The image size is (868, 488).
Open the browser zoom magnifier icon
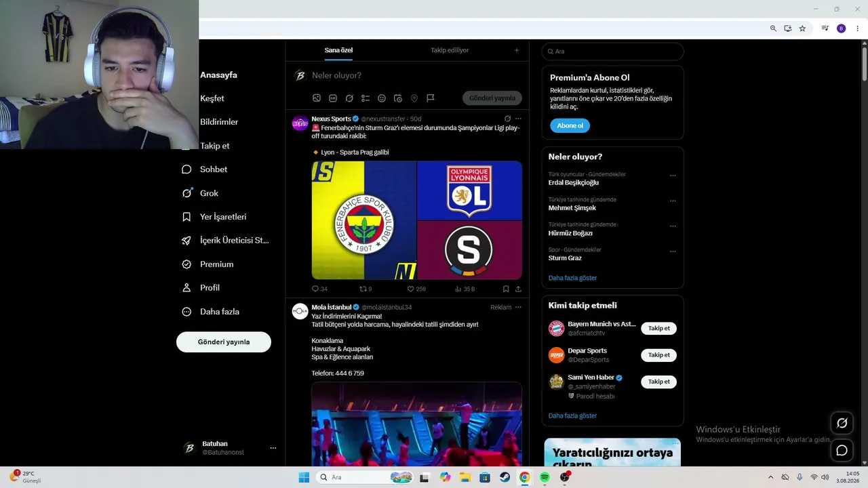[x=773, y=28]
